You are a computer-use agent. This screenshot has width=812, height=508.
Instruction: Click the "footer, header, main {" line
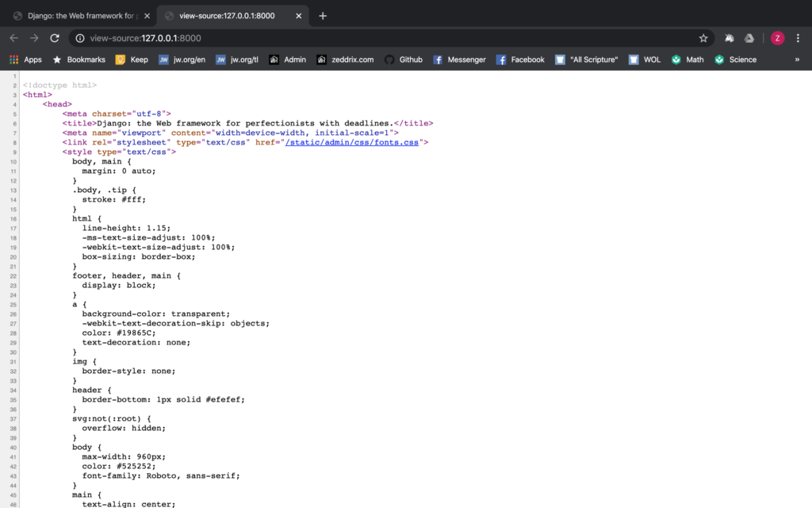pos(126,275)
